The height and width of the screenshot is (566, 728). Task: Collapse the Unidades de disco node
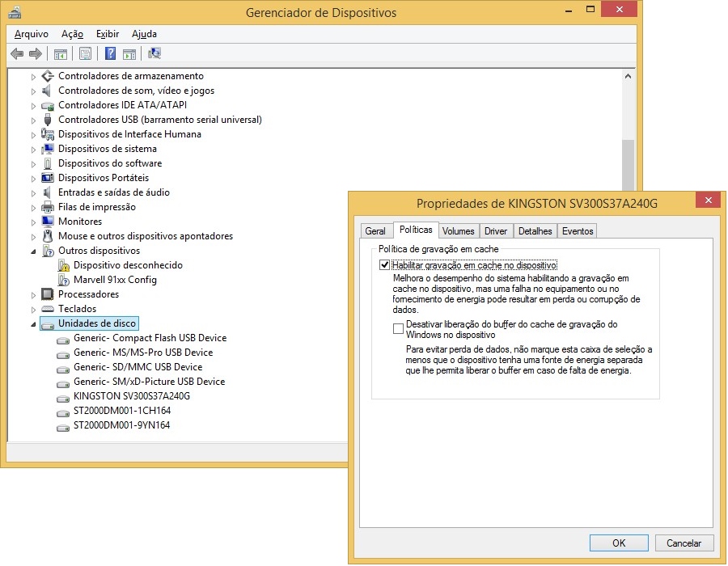[33, 324]
